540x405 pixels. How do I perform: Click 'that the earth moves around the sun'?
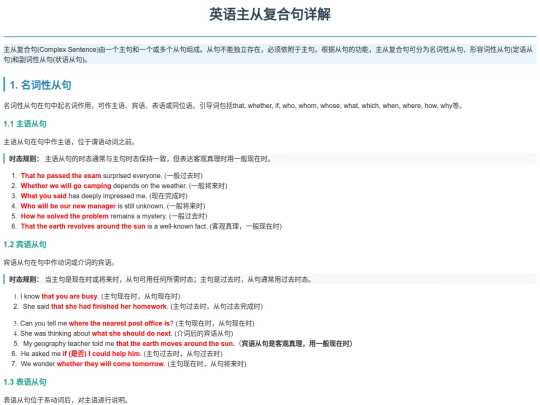tap(175, 343)
